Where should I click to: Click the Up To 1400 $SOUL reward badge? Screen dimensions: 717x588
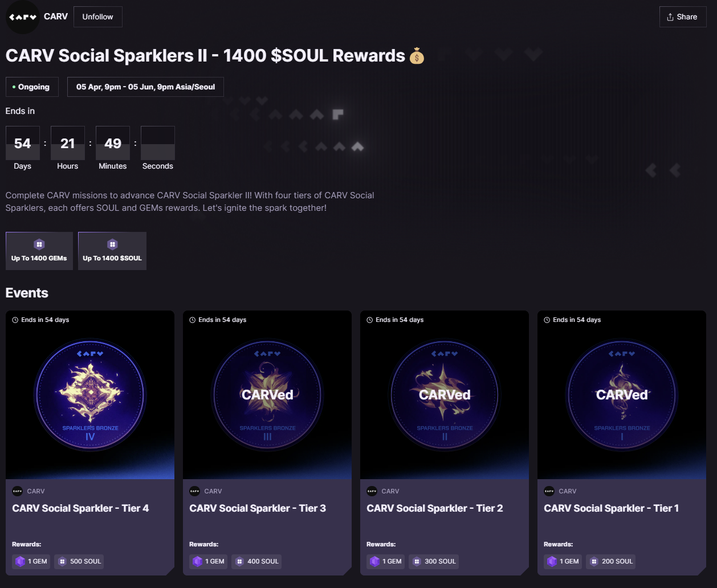(x=112, y=251)
